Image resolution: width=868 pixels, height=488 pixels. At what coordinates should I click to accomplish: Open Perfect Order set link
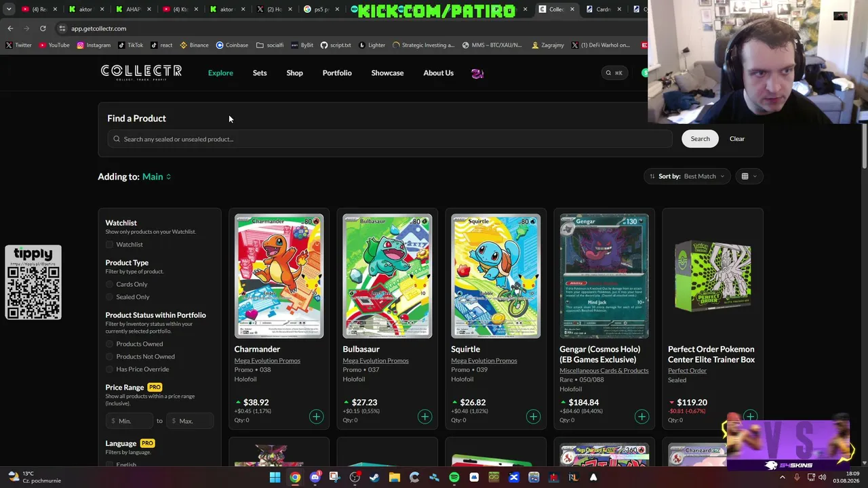pos(687,371)
